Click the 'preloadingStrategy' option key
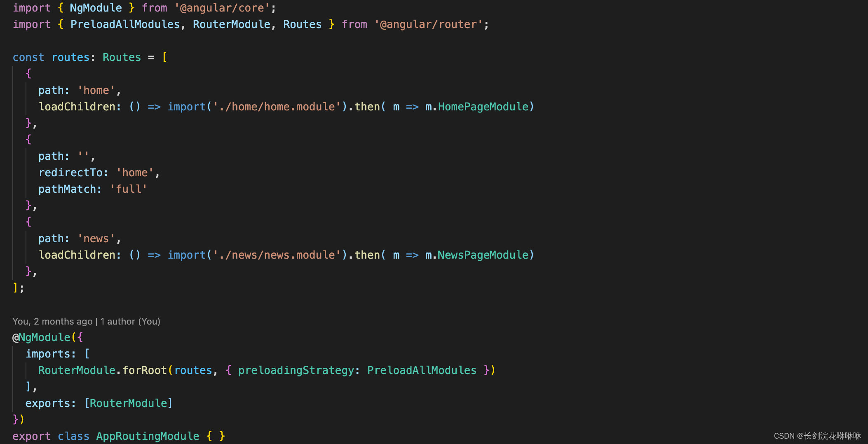The height and width of the screenshot is (444, 868). 296,370
